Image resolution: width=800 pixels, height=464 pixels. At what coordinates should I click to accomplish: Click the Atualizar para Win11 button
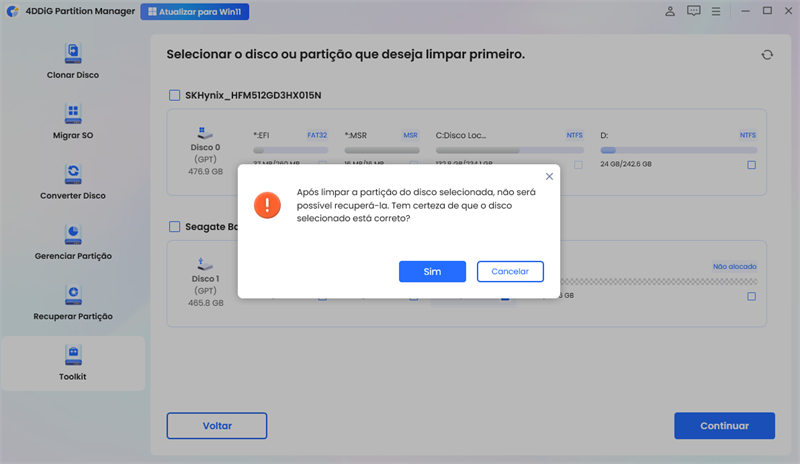click(195, 12)
